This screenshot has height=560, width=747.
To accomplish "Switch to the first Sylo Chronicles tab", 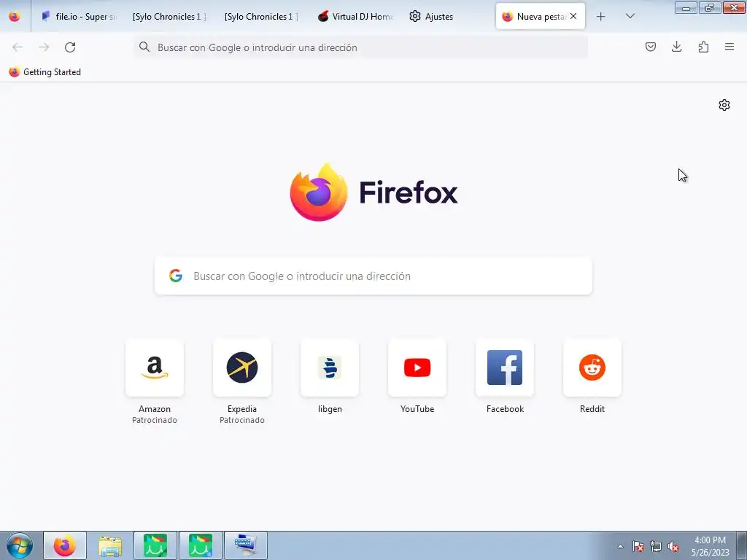I will (169, 16).
